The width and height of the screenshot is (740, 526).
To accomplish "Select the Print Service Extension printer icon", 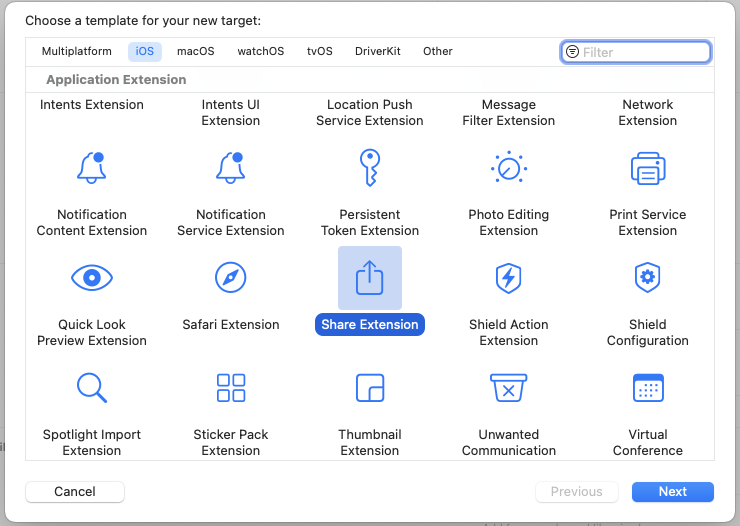I will [x=648, y=168].
